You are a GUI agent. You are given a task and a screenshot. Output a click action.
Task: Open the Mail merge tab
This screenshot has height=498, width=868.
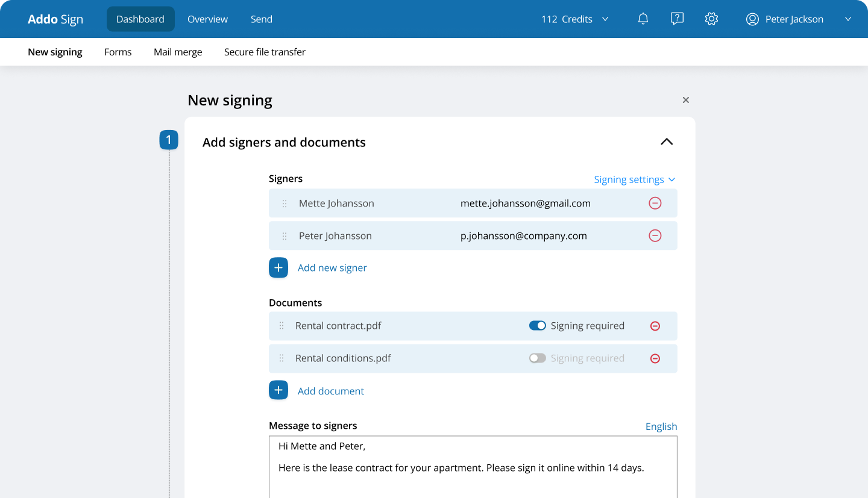(x=178, y=52)
